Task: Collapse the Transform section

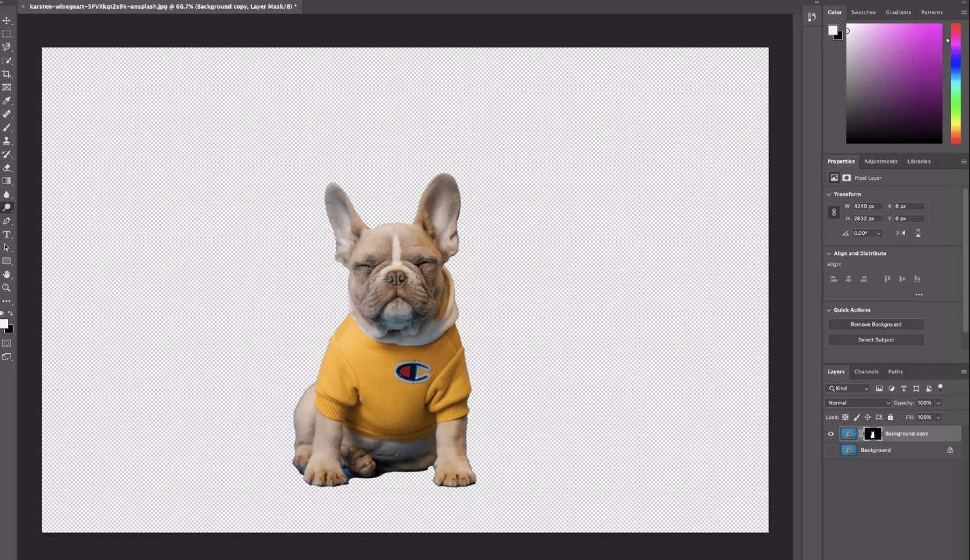Action: click(829, 194)
